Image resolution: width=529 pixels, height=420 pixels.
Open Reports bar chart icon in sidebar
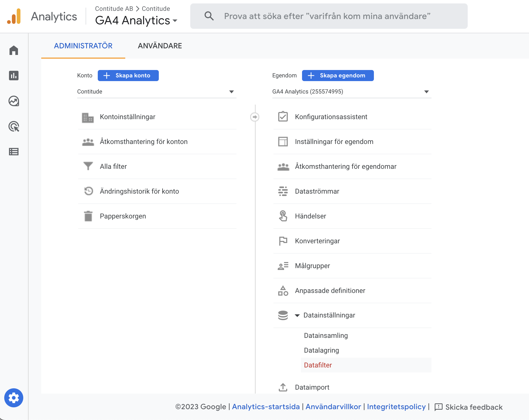pyautogui.click(x=14, y=76)
